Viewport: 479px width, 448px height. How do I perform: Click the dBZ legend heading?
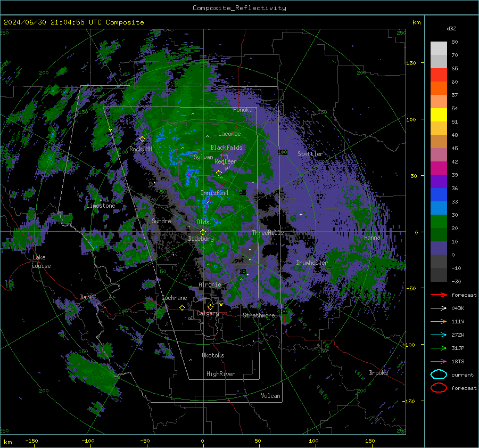pyautogui.click(x=451, y=29)
